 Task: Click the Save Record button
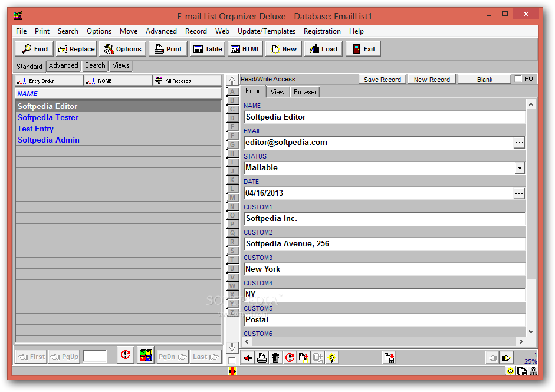point(382,79)
